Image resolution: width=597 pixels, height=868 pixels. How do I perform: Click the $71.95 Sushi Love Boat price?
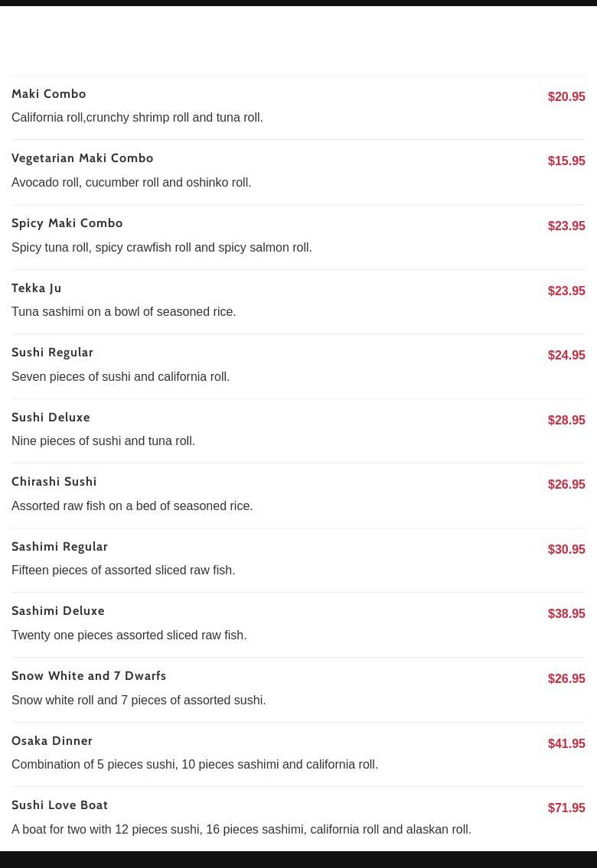click(x=566, y=808)
